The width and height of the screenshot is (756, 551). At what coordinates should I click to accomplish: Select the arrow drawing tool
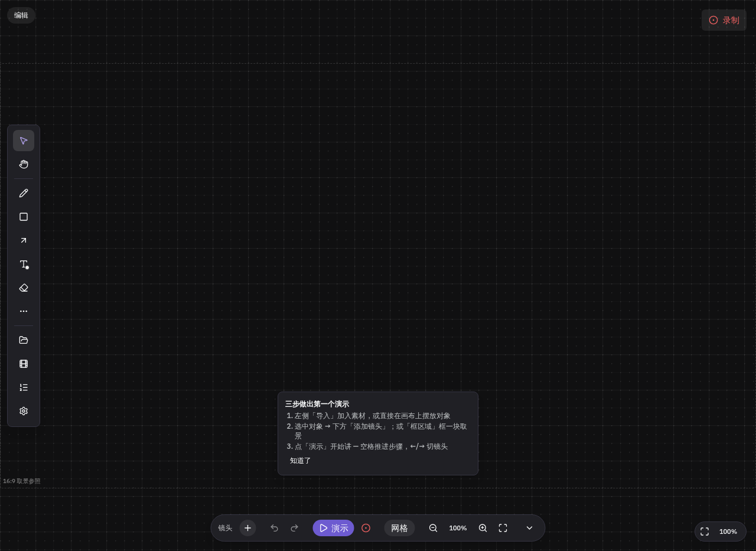(x=24, y=240)
